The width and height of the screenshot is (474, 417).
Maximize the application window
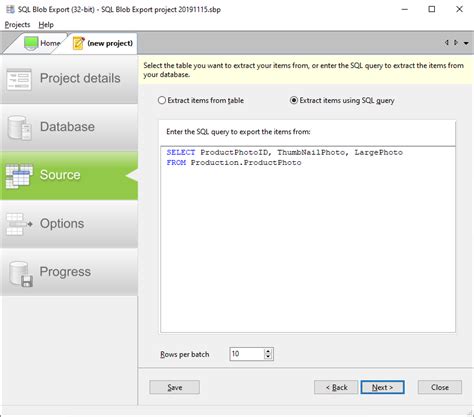click(432, 9)
